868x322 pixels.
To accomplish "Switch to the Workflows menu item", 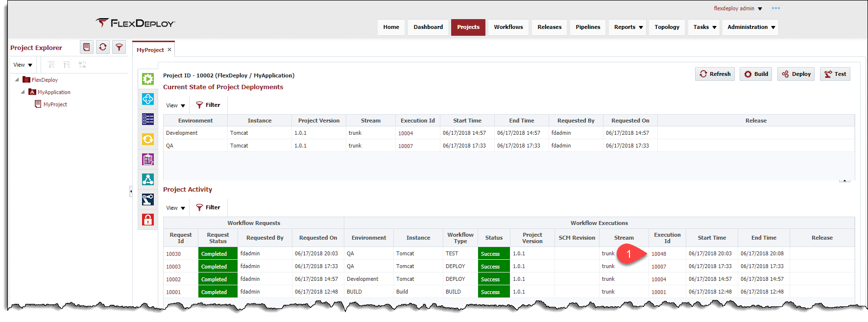I will pos(508,27).
